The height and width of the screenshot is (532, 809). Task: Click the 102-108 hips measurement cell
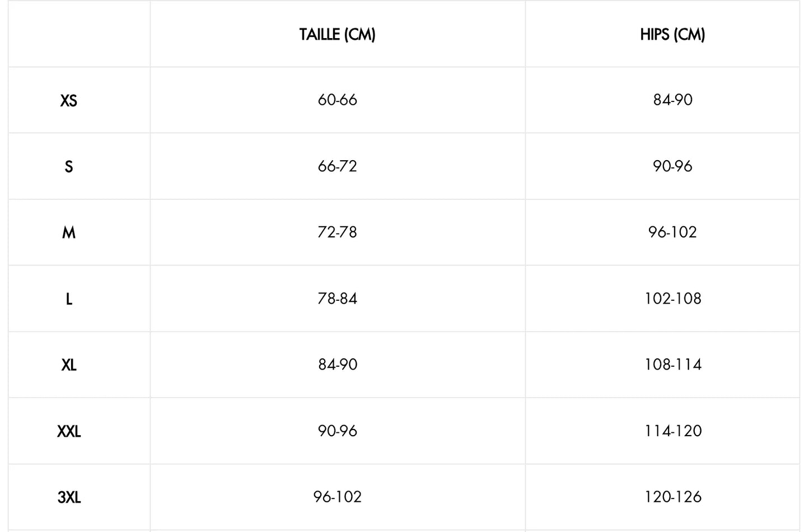coord(662,298)
